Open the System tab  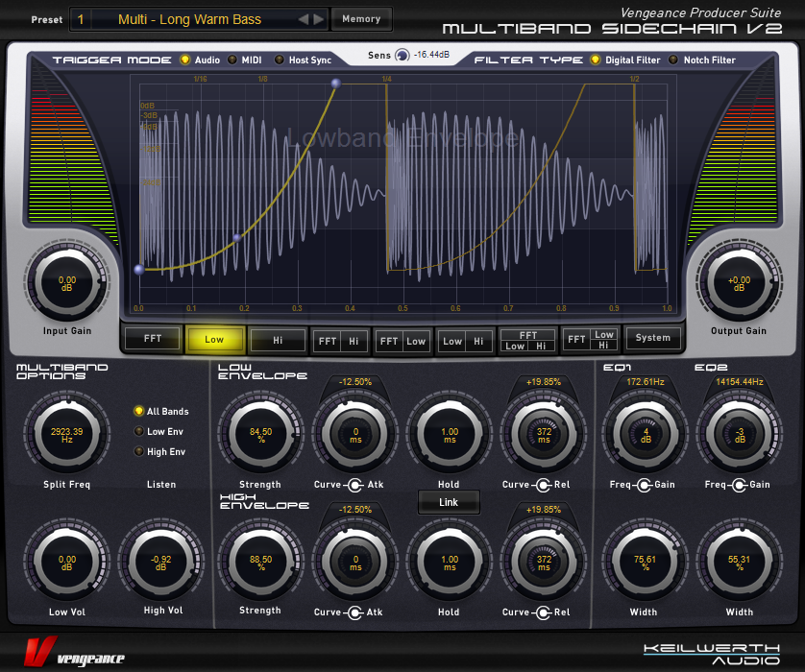653,338
